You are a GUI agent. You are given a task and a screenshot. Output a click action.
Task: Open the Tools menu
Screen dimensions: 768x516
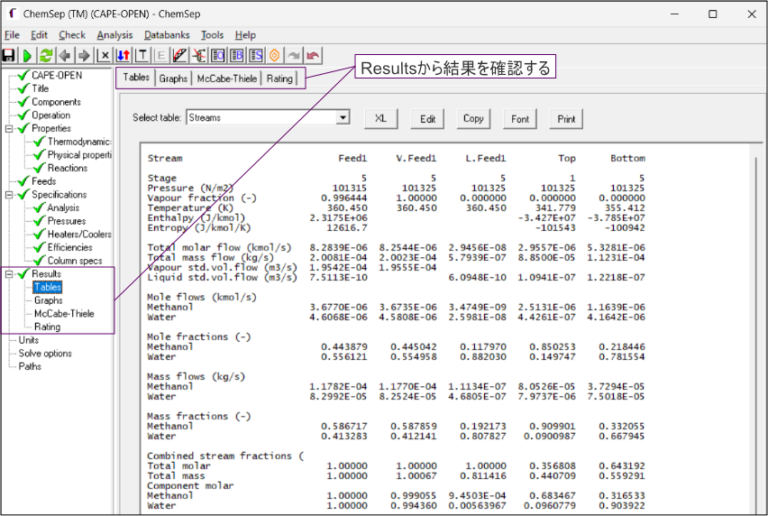pos(212,35)
